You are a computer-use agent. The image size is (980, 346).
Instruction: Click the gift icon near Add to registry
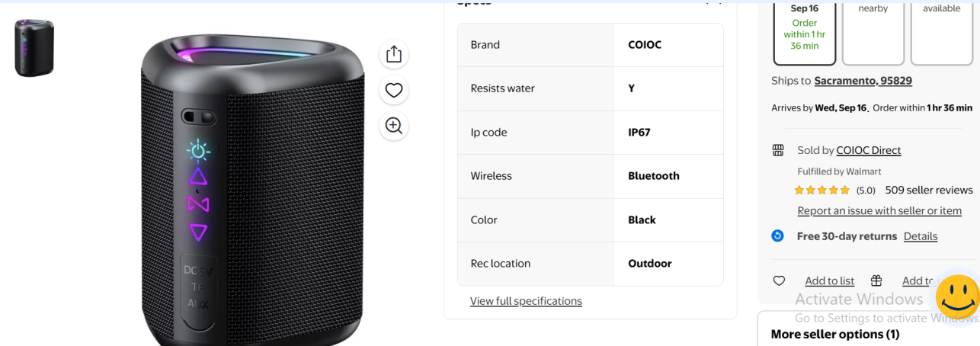point(876,280)
